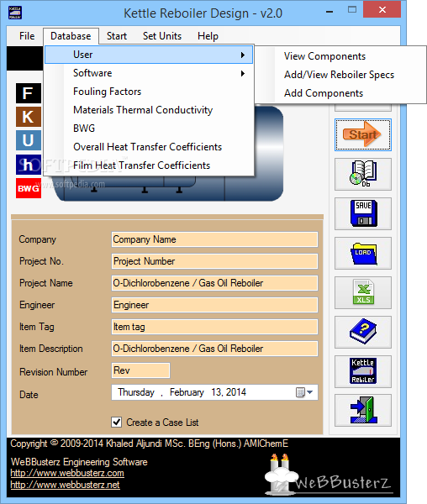Open the database book Db icon
This screenshot has width=427, height=504.
pyautogui.click(x=363, y=174)
